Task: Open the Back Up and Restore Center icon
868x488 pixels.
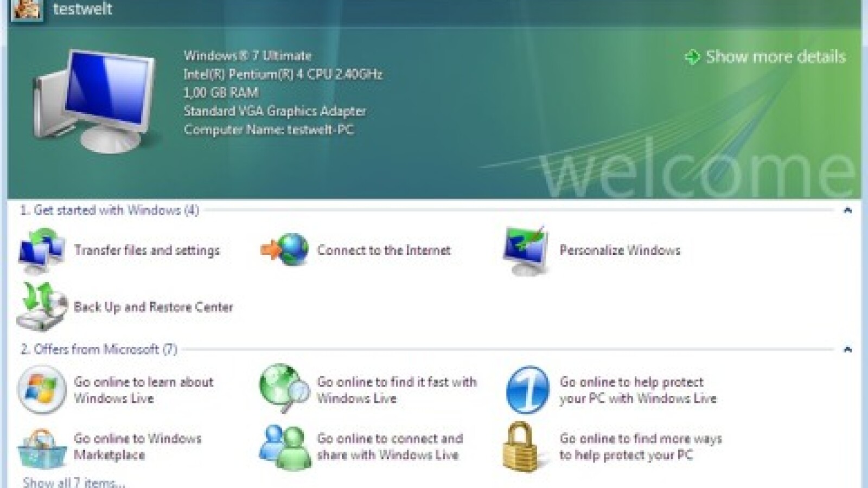Action: pyautogui.click(x=42, y=307)
